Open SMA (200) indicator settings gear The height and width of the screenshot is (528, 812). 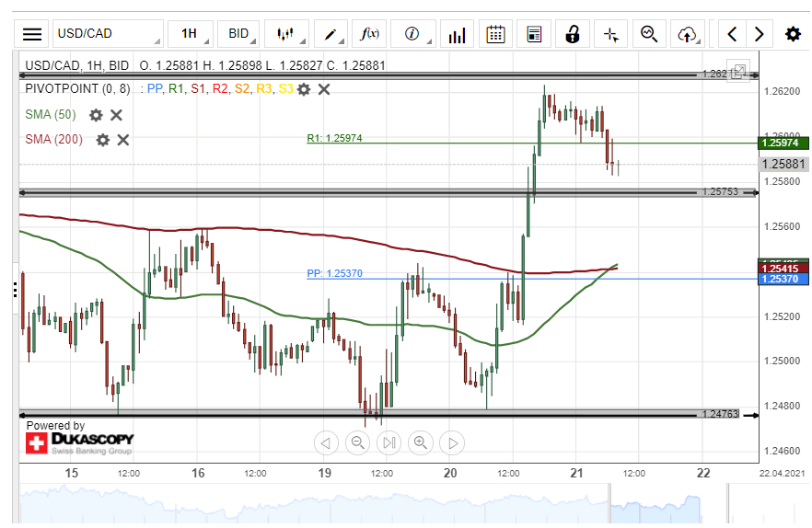click(x=103, y=140)
